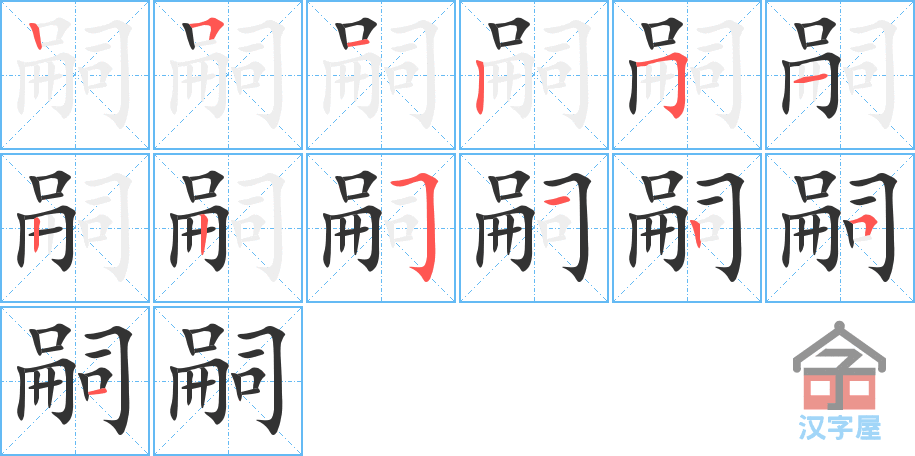915x456 pixels.
Task: Select the second stroke step image
Action: coord(228,75)
